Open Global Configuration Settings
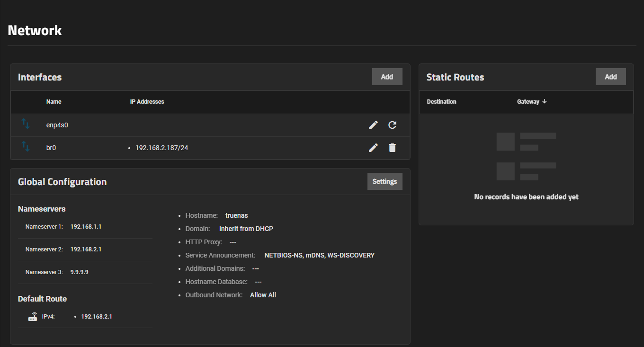 pyautogui.click(x=385, y=181)
